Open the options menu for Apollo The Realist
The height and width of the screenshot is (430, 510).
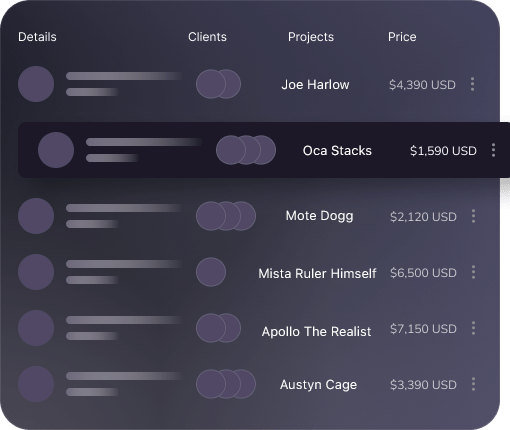click(473, 328)
